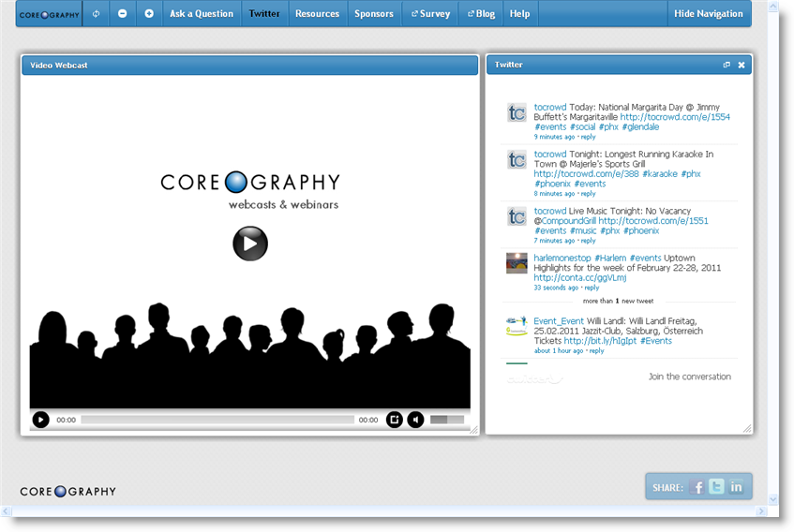The image size is (794, 532).
Task: Open the external Blog link in the navigation bar
Action: pos(481,14)
